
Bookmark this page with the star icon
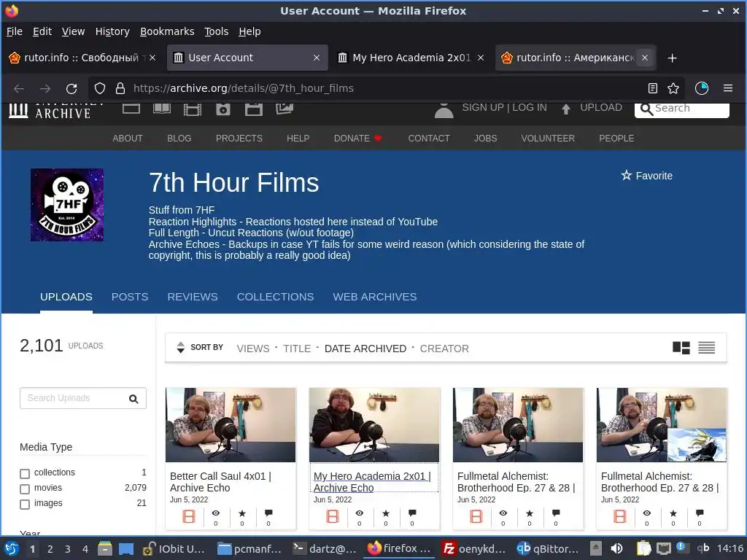[673, 88]
